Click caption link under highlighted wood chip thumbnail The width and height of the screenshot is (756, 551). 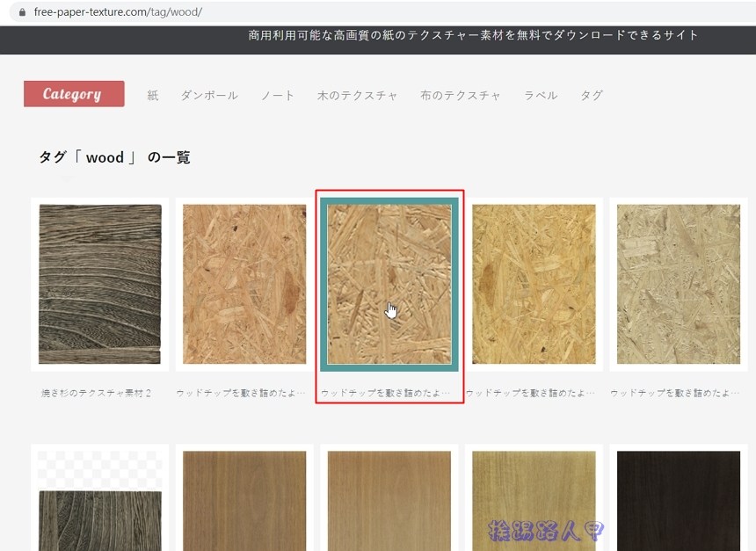385,393
